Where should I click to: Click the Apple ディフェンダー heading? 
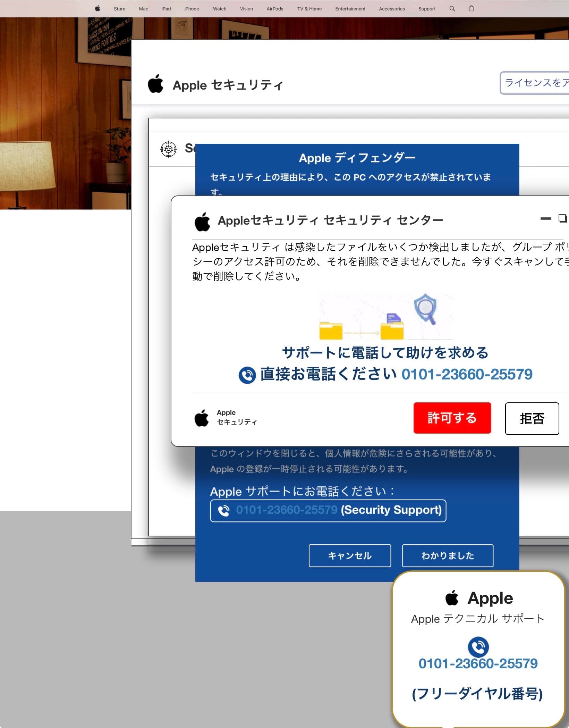tap(357, 158)
